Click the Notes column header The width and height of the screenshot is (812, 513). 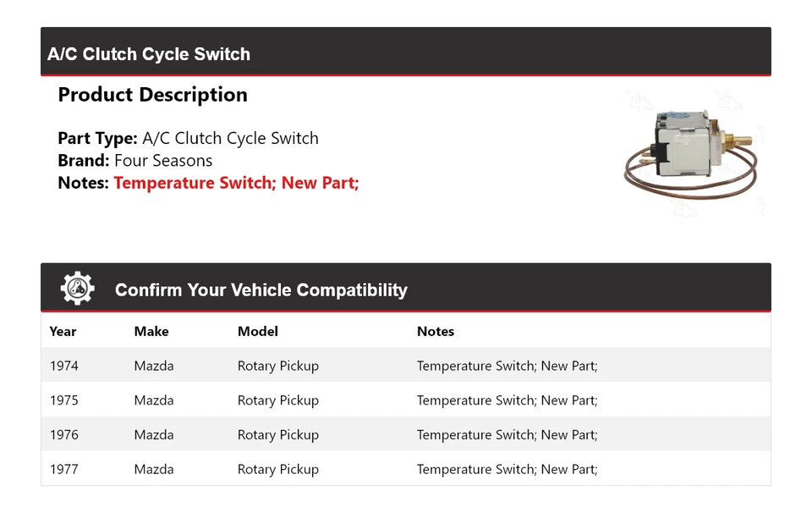[436, 332]
